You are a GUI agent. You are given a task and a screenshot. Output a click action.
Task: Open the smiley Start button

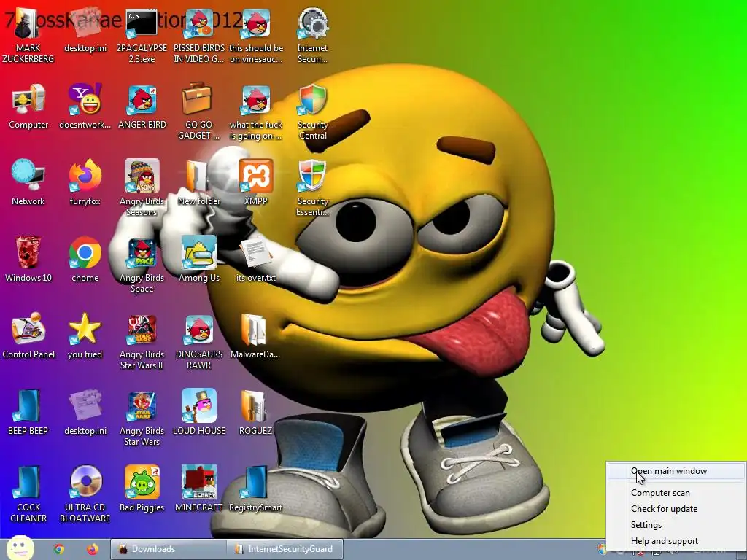[20, 548]
